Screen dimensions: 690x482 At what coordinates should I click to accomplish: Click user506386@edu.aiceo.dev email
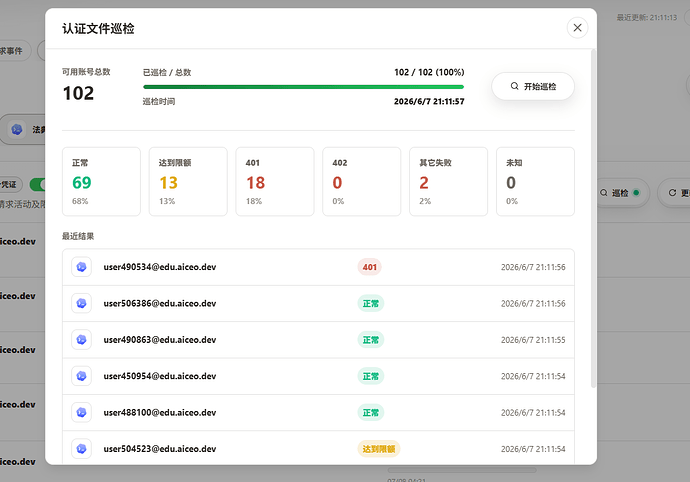(x=160, y=303)
